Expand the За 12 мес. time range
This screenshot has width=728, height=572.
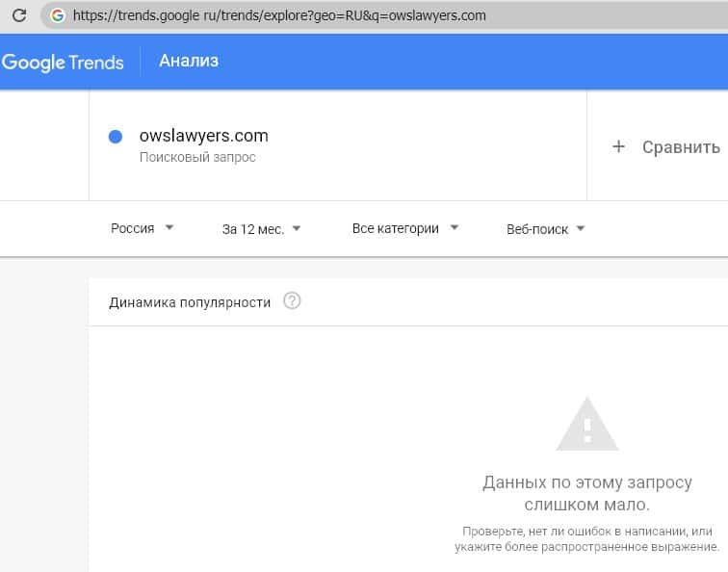(262, 229)
